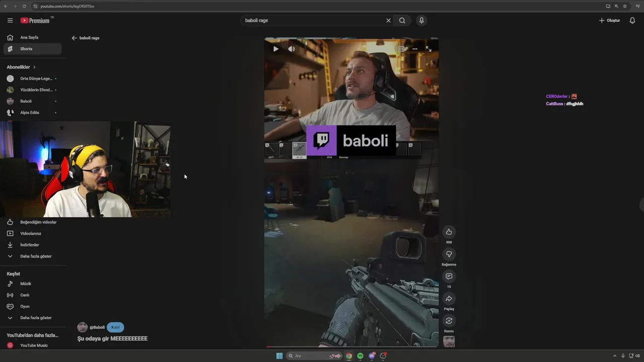Open the notifications bell
This screenshot has height=362, width=644.
click(x=632, y=21)
